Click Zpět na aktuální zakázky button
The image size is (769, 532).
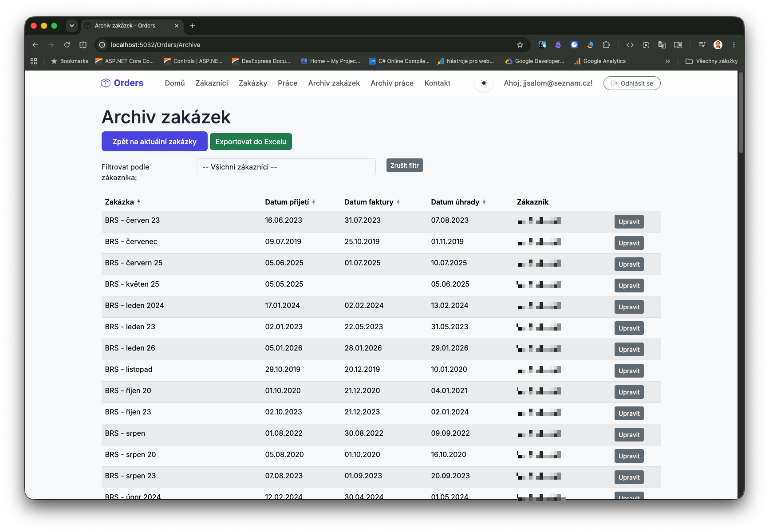click(154, 142)
